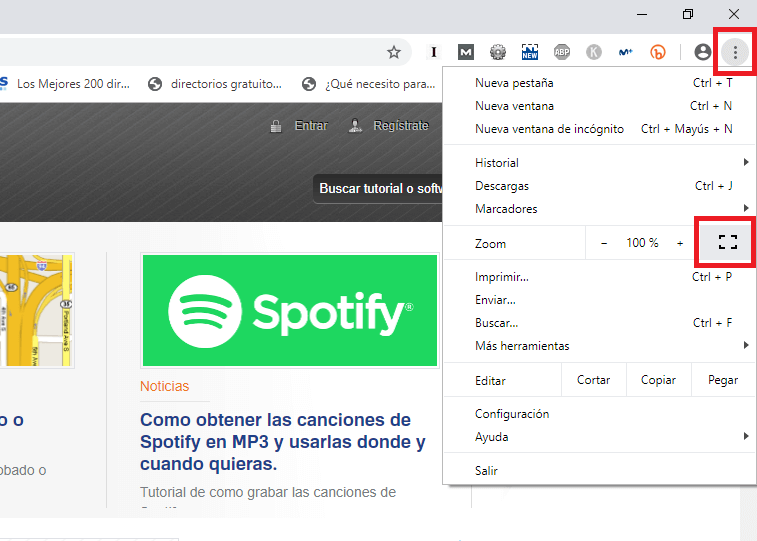Click the Pegar button
757x541 pixels.
coord(723,380)
